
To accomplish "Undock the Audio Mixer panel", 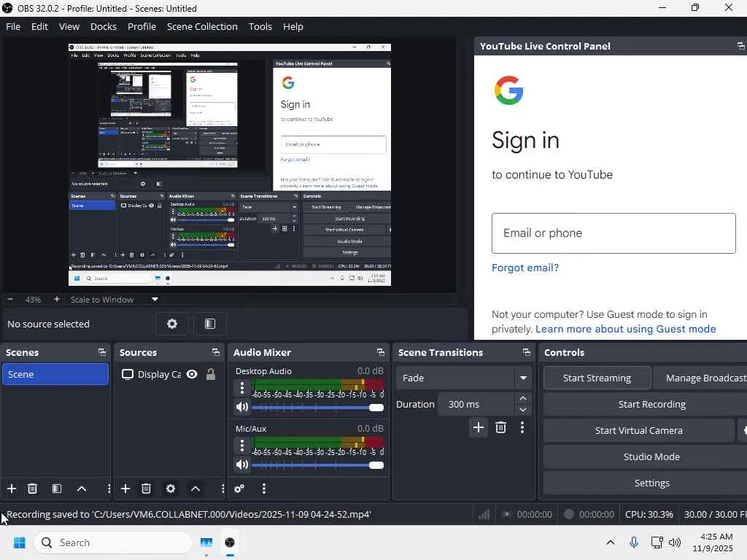I will (381, 352).
